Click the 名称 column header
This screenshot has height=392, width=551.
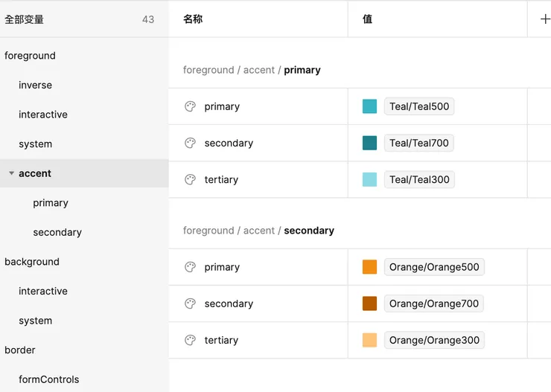[x=193, y=19]
